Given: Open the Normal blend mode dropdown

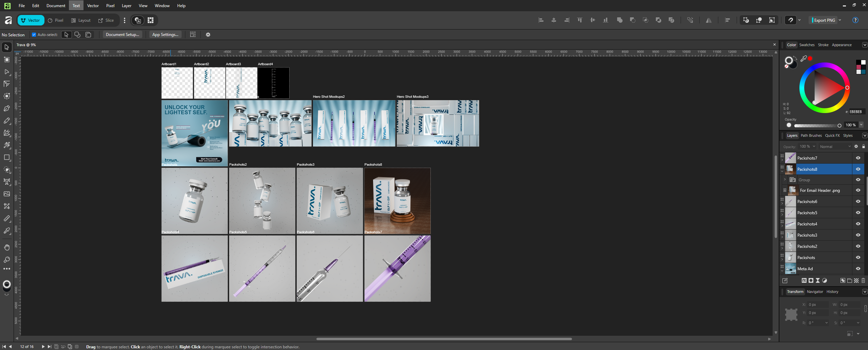Looking at the screenshot, I should coord(835,147).
